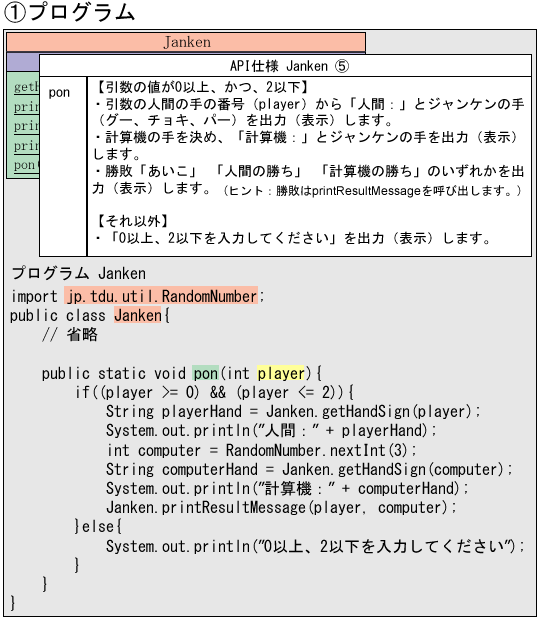The image size is (537, 619).
Task: Click the }else{ line in code
Action: click(x=98, y=527)
